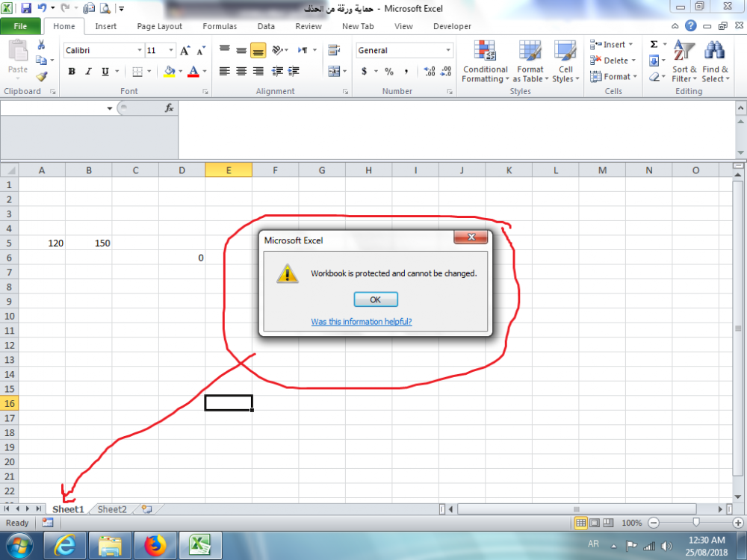The width and height of the screenshot is (747, 560).
Task: Click Increase Font Size icon
Action: point(185,50)
